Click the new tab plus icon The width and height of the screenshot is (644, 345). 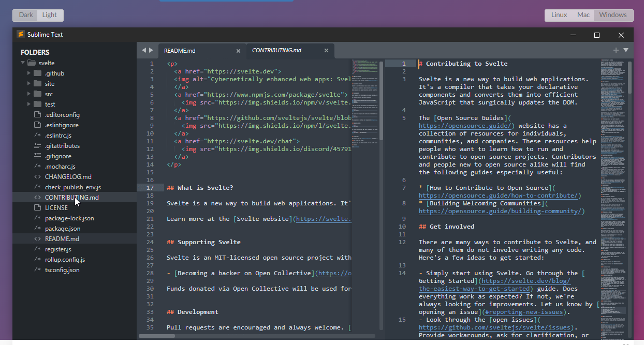click(616, 50)
